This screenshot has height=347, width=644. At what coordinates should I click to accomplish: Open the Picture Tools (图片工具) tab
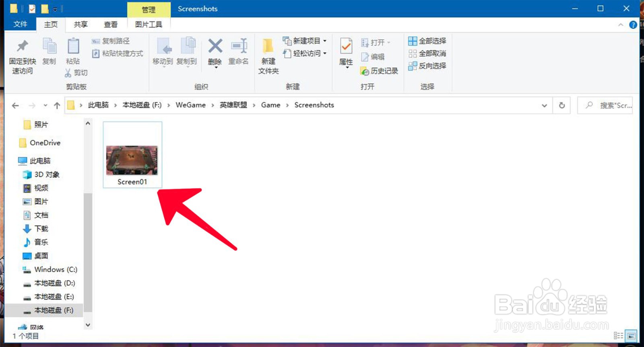tap(149, 25)
